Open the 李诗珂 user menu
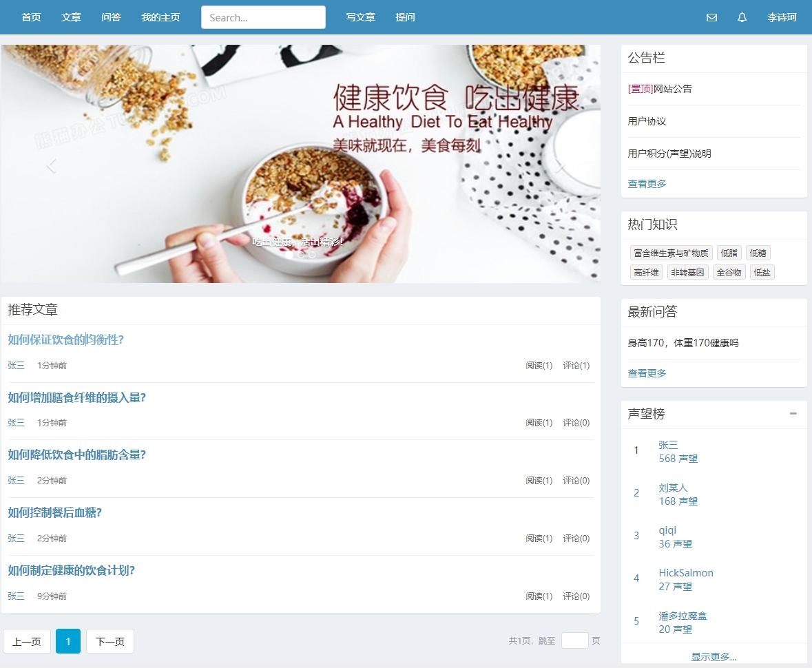The image size is (812, 668). click(782, 18)
